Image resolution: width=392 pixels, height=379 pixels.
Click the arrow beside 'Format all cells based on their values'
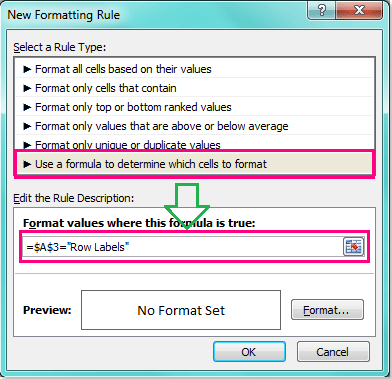[x=27, y=69]
